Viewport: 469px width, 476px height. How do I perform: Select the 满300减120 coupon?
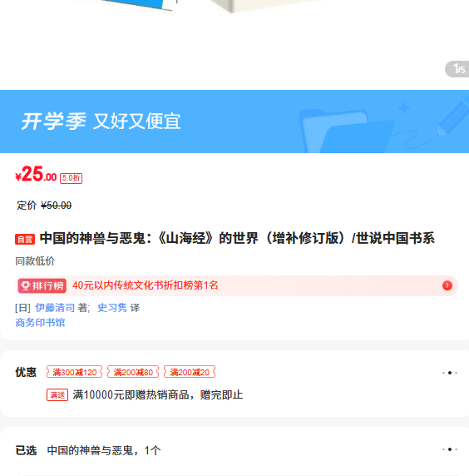(x=74, y=372)
